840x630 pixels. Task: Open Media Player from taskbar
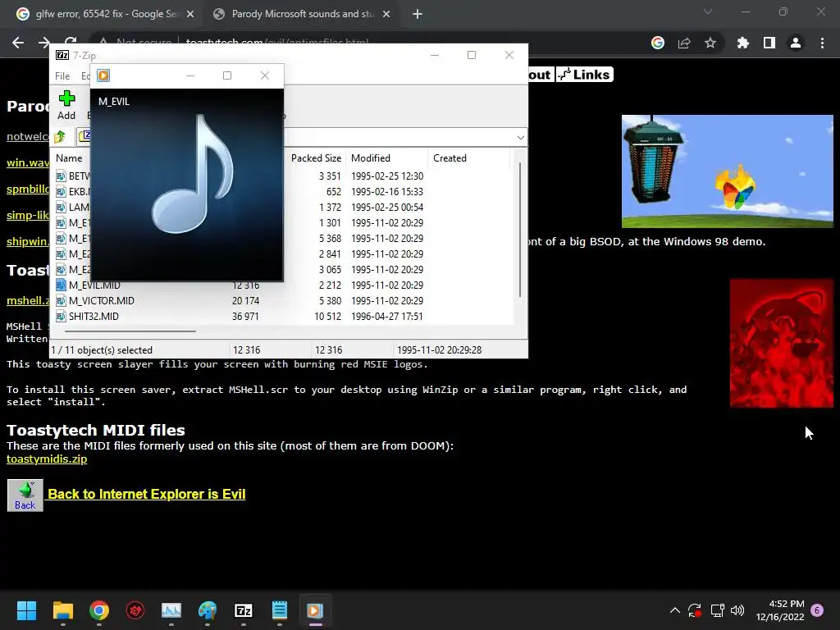(x=315, y=610)
